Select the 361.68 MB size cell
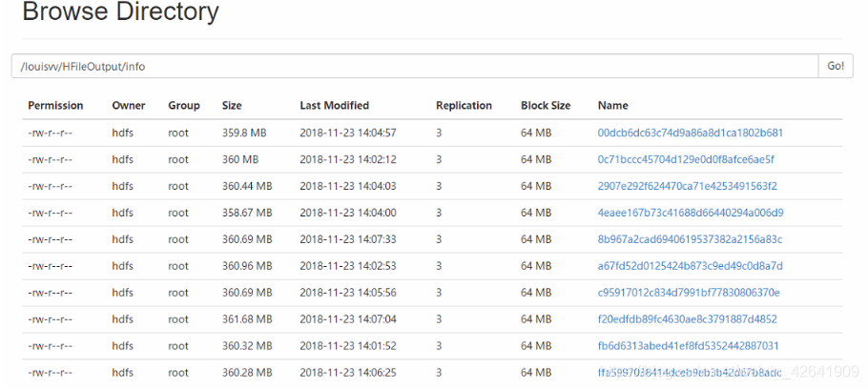 pos(247,319)
